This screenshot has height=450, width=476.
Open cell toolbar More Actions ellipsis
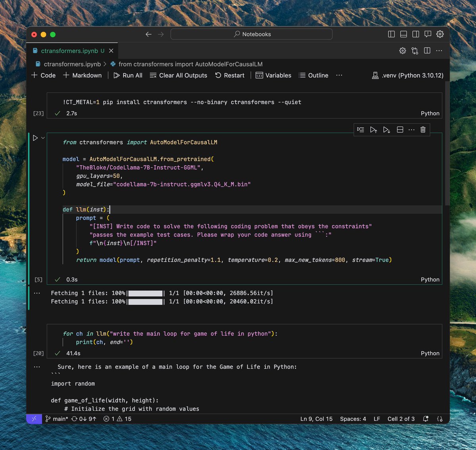pos(412,130)
